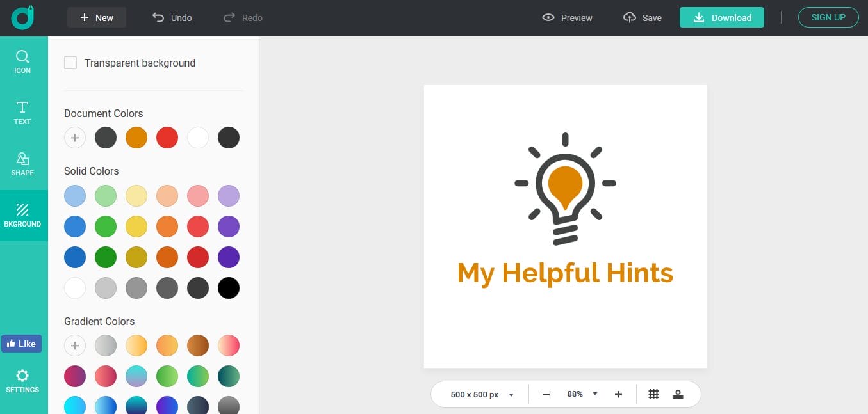Open Settings gear in sidebar
868x414 pixels.
[x=22, y=380]
